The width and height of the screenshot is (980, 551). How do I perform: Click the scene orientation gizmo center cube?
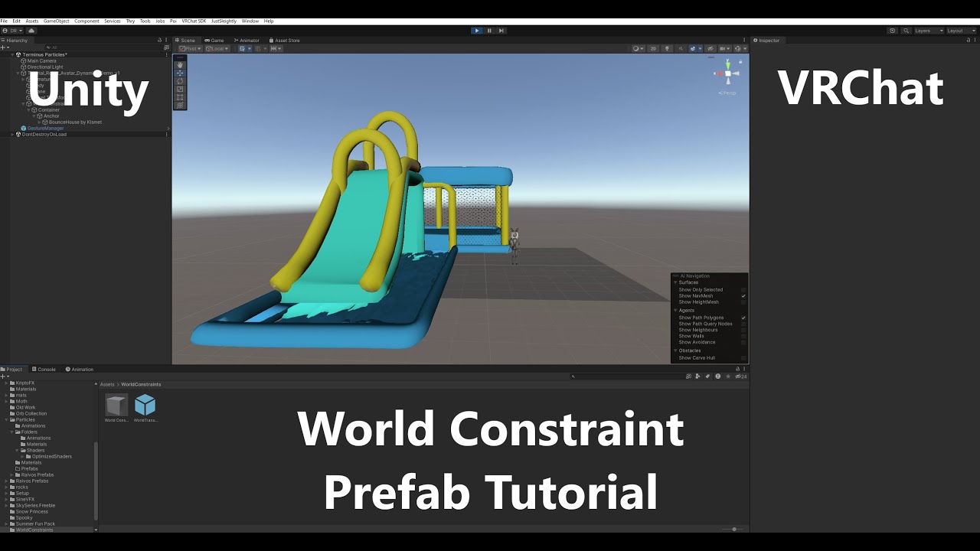(x=727, y=73)
